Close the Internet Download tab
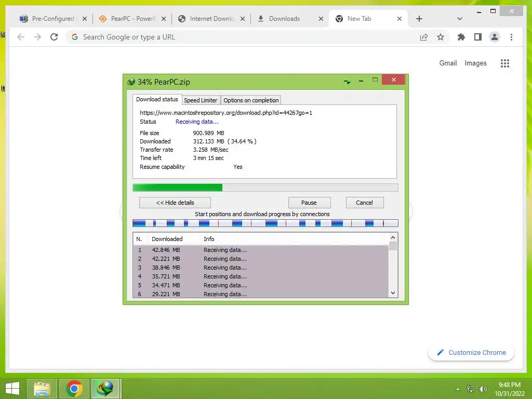Viewport: 532px width, 399px height. click(243, 19)
